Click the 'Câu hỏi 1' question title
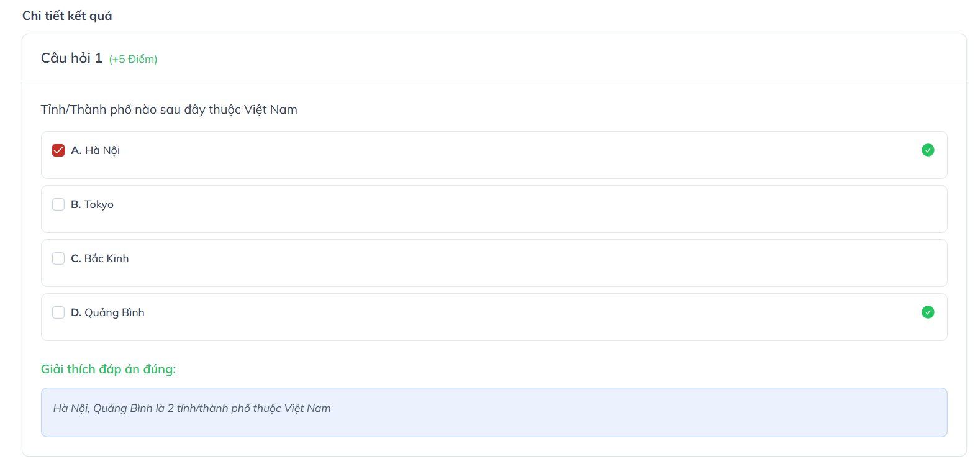Image resolution: width=980 pixels, height=469 pixels. pyautogui.click(x=71, y=58)
